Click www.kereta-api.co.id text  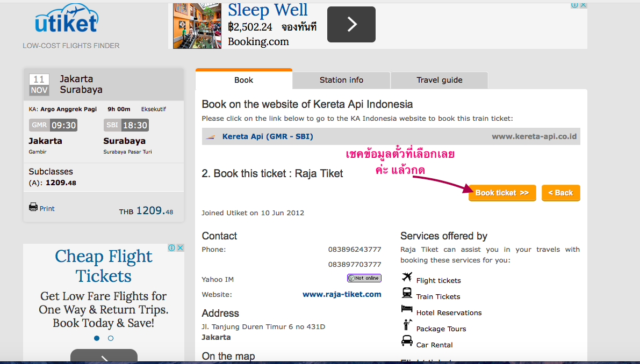(534, 136)
